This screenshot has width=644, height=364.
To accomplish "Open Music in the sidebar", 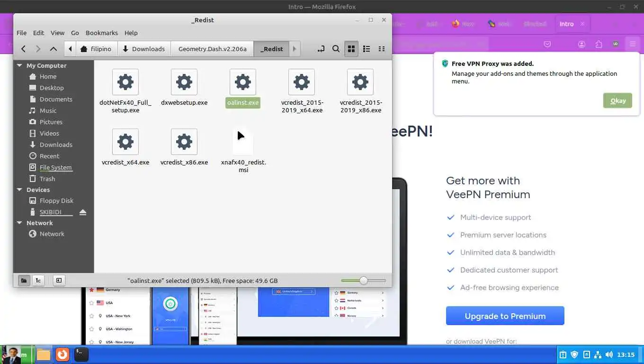I will point(48,110).
